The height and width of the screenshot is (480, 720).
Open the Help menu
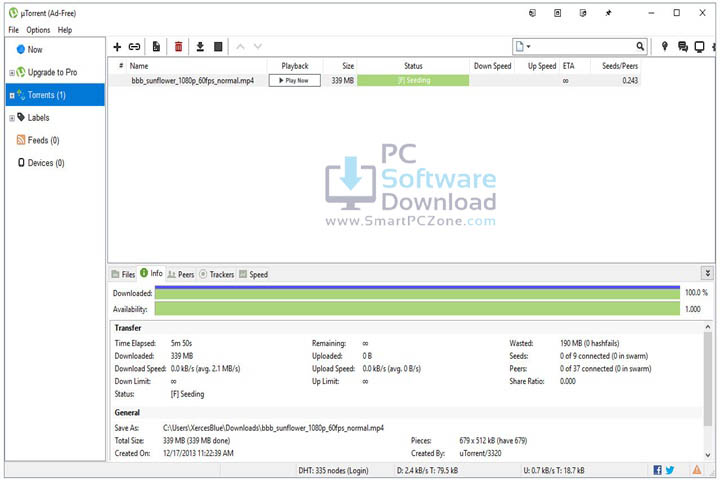[65, 30]
